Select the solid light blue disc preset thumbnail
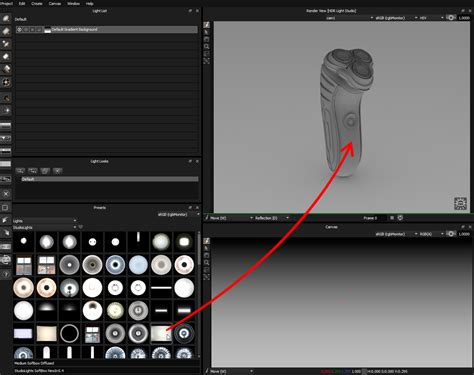 tap(138, 264)
